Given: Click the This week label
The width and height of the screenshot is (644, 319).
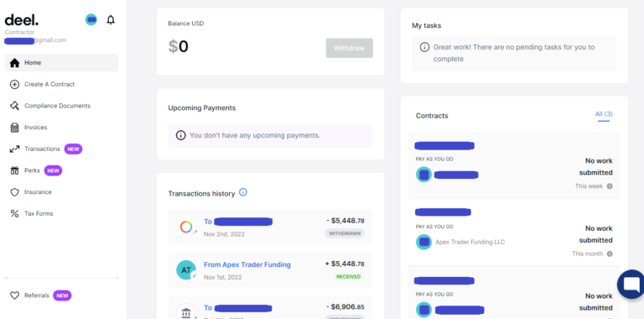Looking at the screenshot, I should coord(589,186).
